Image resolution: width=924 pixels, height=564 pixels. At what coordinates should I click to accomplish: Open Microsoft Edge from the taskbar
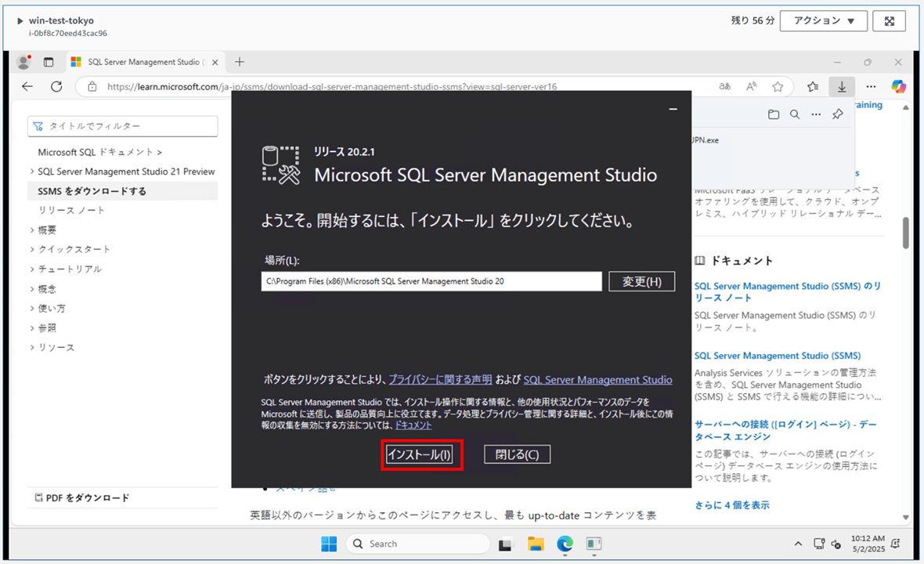click(565, 544)
